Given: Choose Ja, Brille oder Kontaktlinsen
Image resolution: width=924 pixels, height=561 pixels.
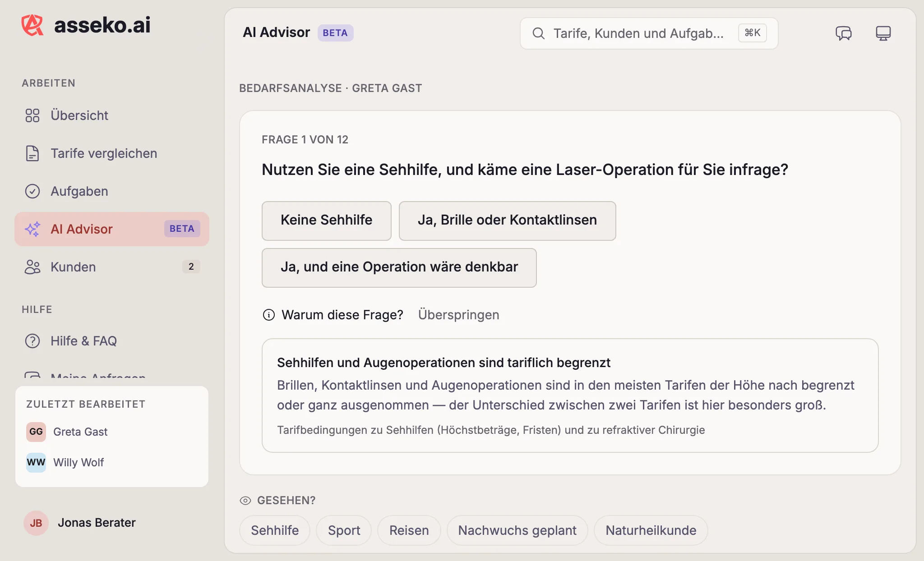Looking at the screenshot, I should tap(507, 221).
